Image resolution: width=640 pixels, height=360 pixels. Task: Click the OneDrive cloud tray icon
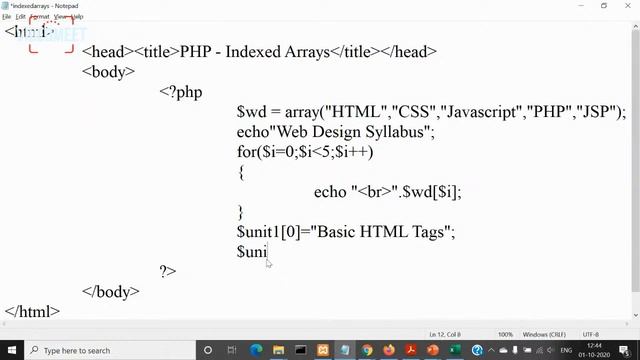[503, 350]
